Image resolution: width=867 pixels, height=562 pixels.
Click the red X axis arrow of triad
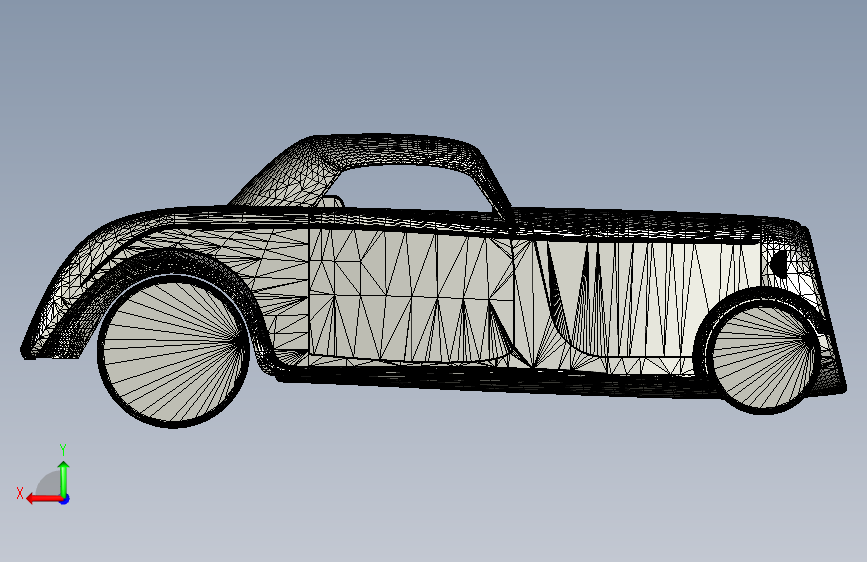coord(44,499)
